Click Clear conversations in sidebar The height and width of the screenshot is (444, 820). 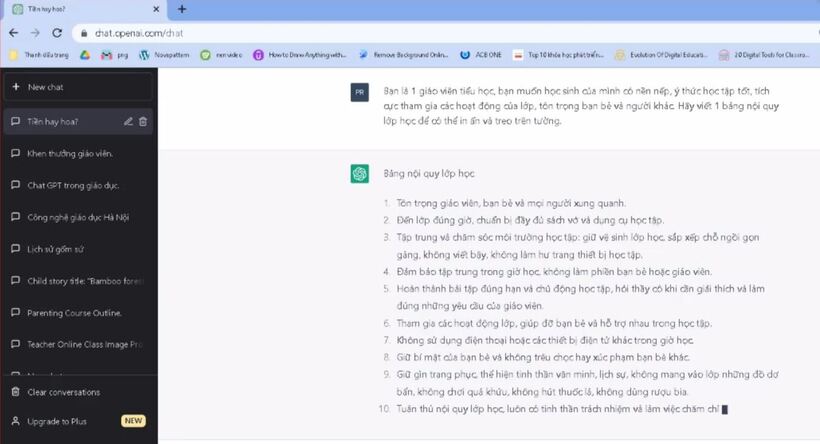tap(62, 391)
